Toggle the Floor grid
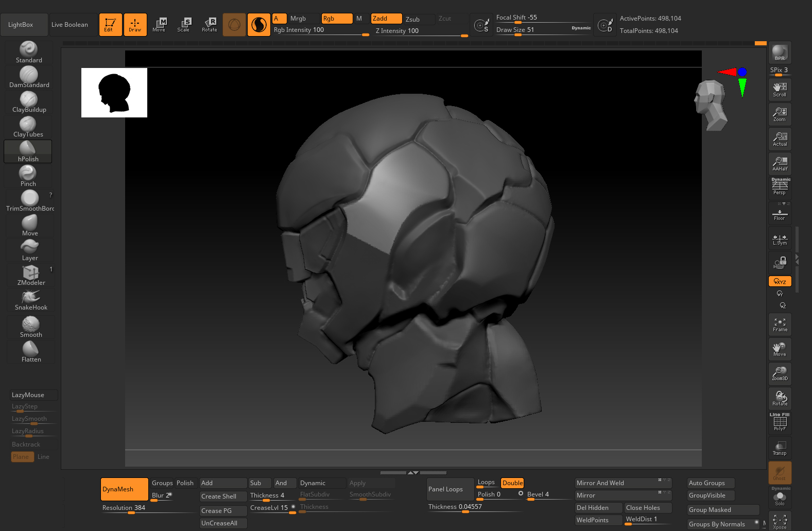This screenshot has height=531, width=812. tap(780, 213)
